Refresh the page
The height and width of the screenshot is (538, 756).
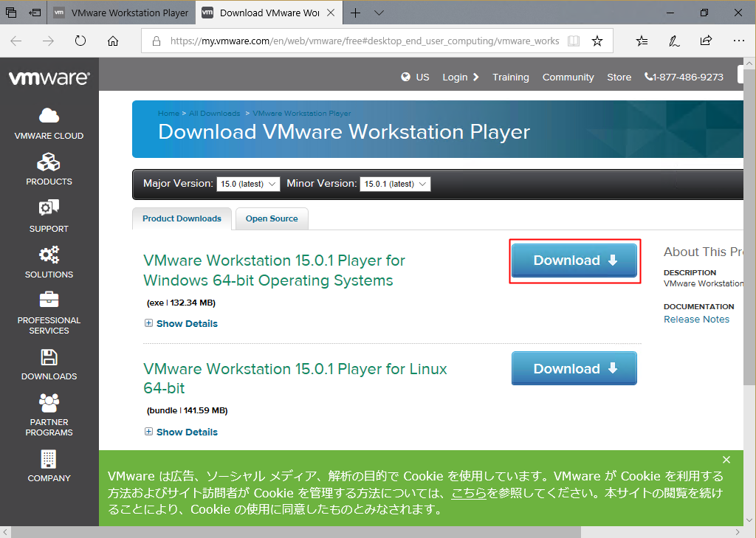point(80,41)
